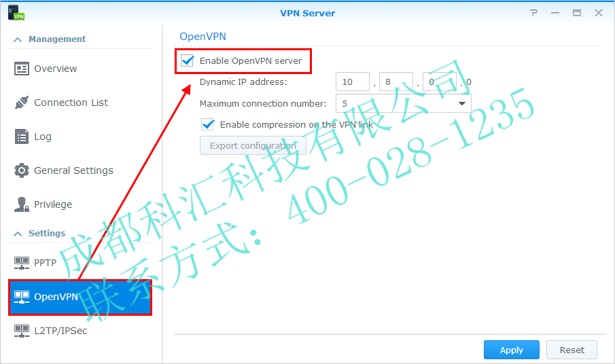Click the General Settings gear icon
615x364 pixels.
pos(22,170)
